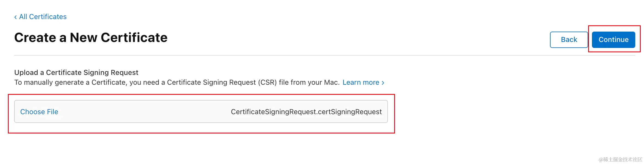Click the Create a New Certificate heading

coord(91,38)
